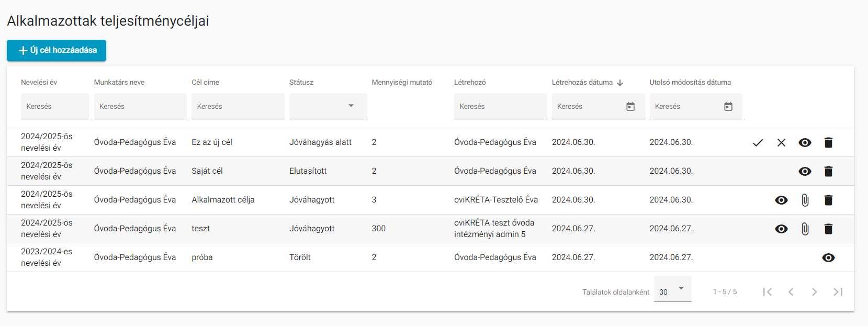868x326 pixels.
Task: Go to first page of results
Action: tap(768, 292)
